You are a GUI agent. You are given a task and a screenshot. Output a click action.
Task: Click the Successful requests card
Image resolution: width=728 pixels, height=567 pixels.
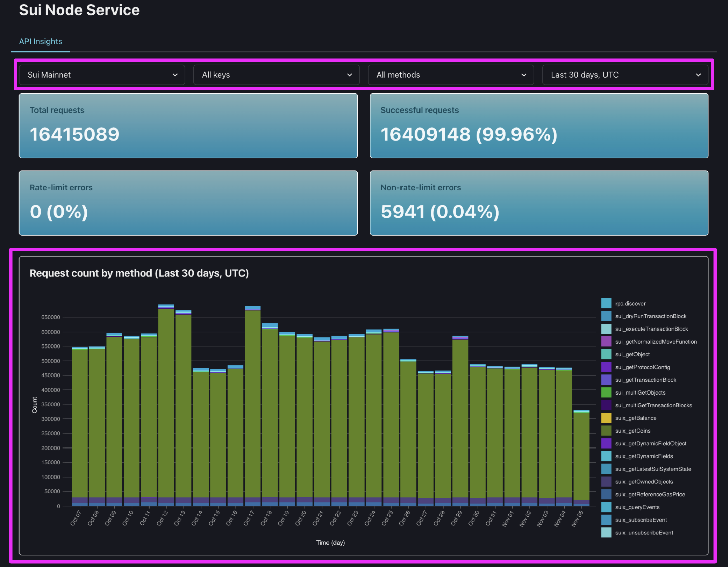pyautogui.click(x=539, y=126)
